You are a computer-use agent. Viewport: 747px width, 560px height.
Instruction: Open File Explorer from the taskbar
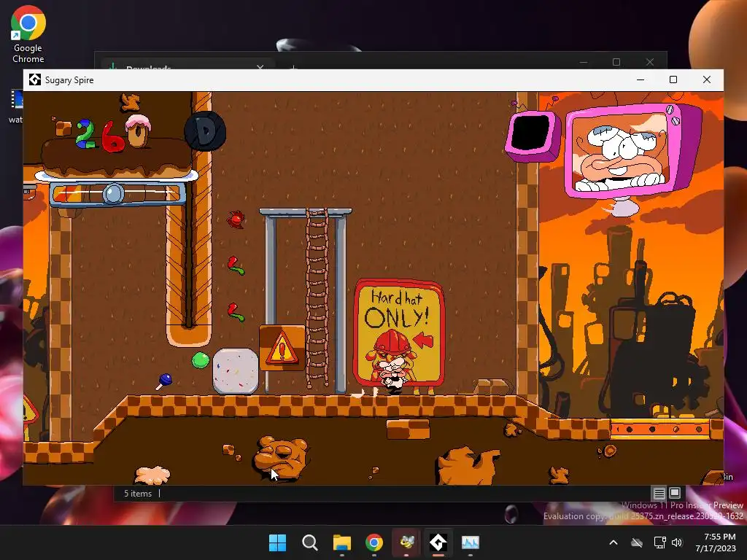pyautogui.click(x=341, y=542)
